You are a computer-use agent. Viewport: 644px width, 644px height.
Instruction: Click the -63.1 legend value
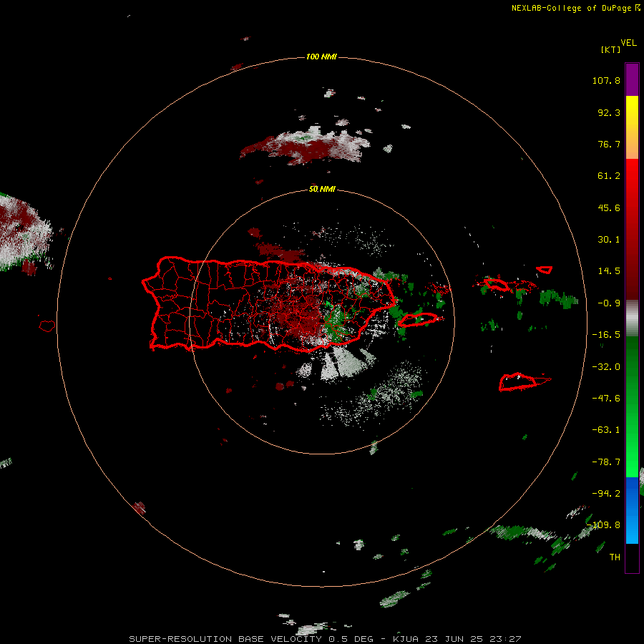(606, 430)
